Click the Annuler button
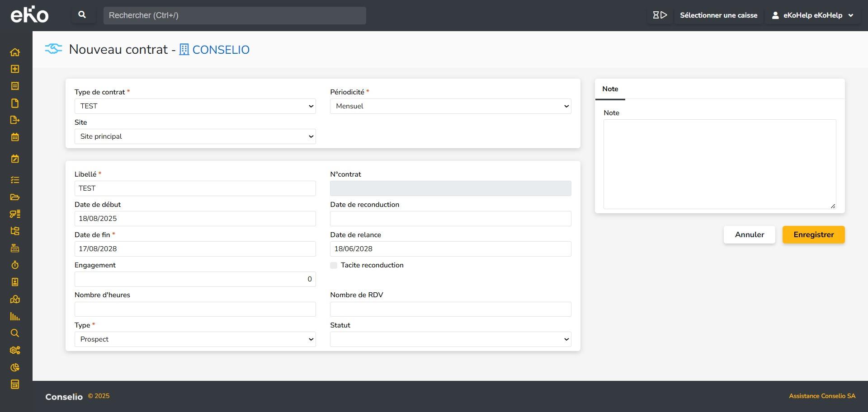Image resolution: width=868 pixels, height=412 pixels. [749, 235]
